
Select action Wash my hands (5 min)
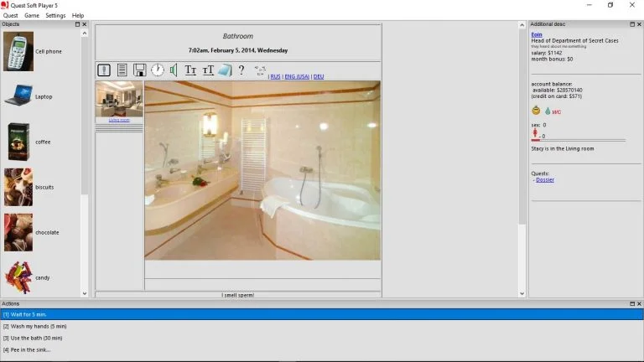322,326
